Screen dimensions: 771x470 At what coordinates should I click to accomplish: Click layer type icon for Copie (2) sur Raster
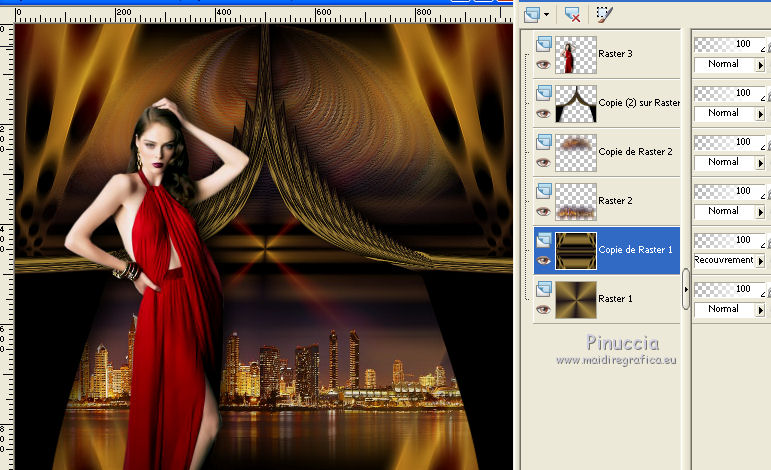(543, 93)
